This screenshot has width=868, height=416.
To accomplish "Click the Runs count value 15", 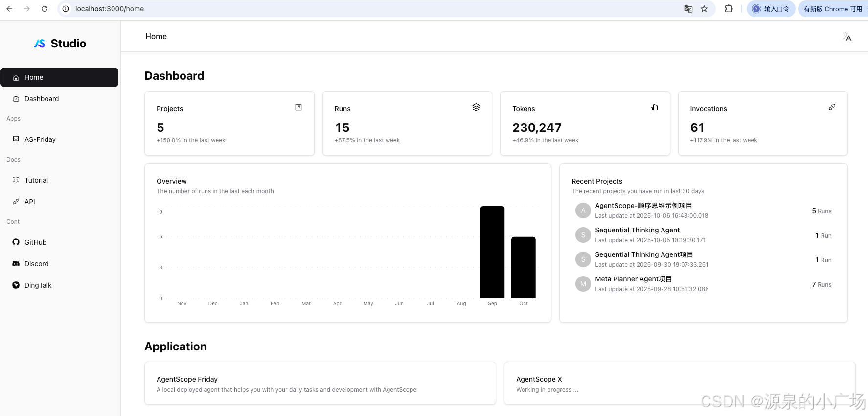I will tap(343, 128).
